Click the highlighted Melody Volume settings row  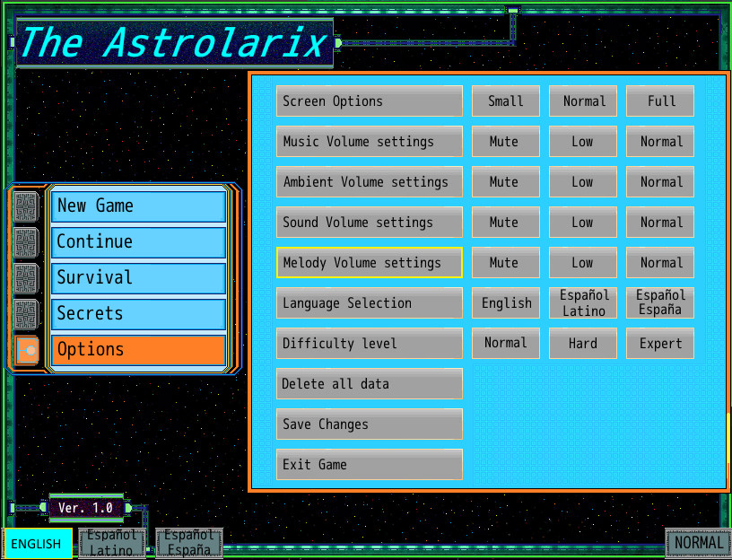(x=369, y=262)
